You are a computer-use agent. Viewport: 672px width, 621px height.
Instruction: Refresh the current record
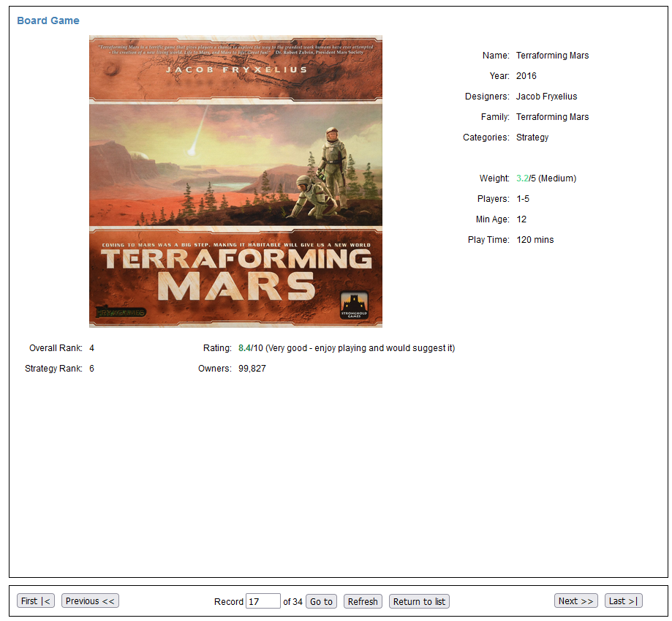363,601
